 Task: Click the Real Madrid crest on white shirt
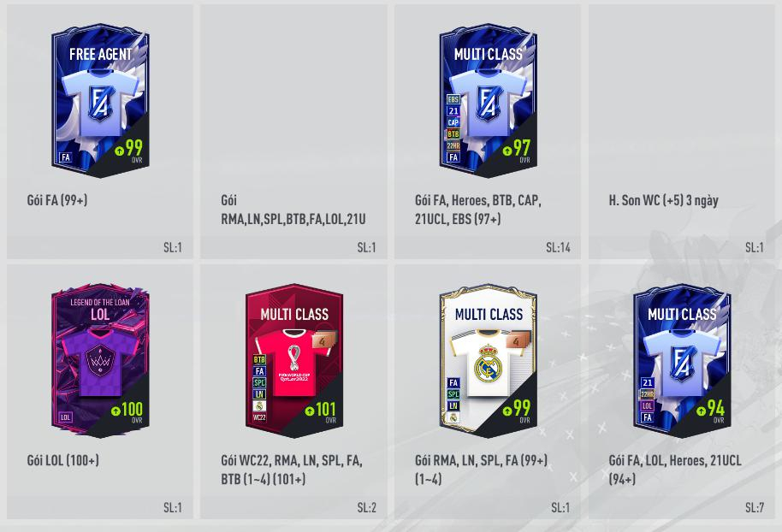[486, 364]
